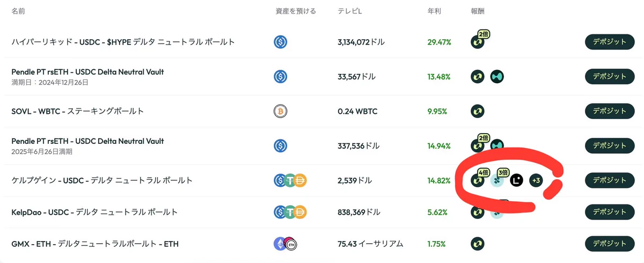Click the 3倍 light-blue reward icon in ケルプゲイン row
The width and height of the screenshot is (644, 263).
pyautogui.click(x=497, y=180)
